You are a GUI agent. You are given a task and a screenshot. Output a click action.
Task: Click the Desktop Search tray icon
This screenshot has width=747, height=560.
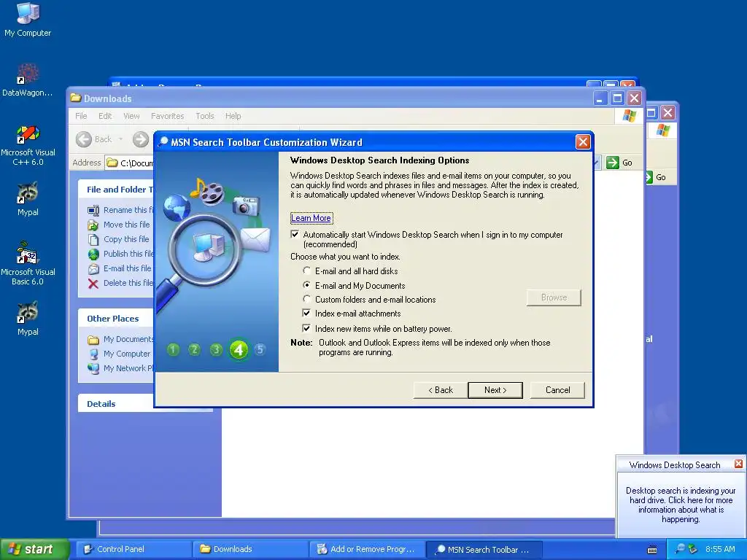tap(680, 549)
